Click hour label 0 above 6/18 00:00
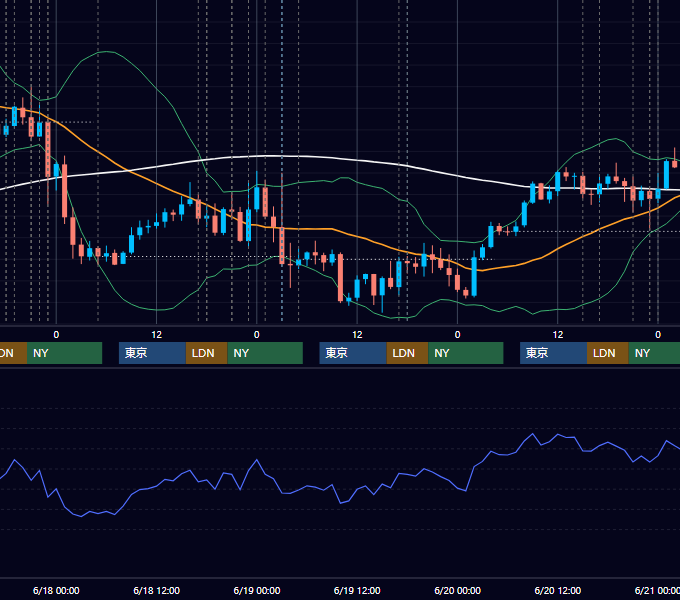Viewport: 680px width, 600px height. 56,335
